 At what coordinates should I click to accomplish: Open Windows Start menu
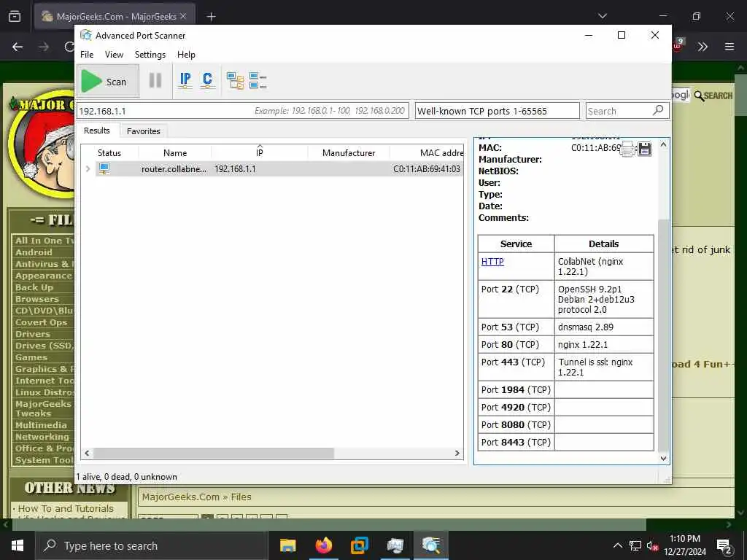[x=18, y=545]
